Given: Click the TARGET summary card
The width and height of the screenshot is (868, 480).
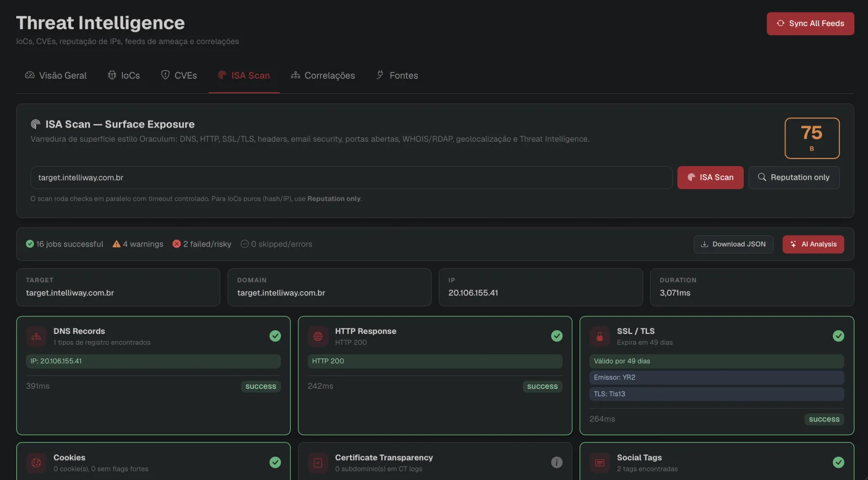Looking at the screenshot, I should 118,287.
